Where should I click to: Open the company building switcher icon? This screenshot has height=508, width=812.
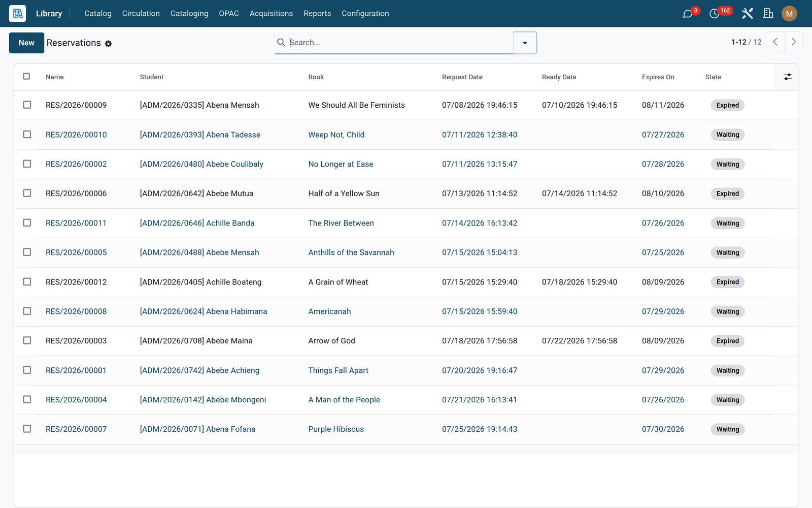click(x=768, y=14)
